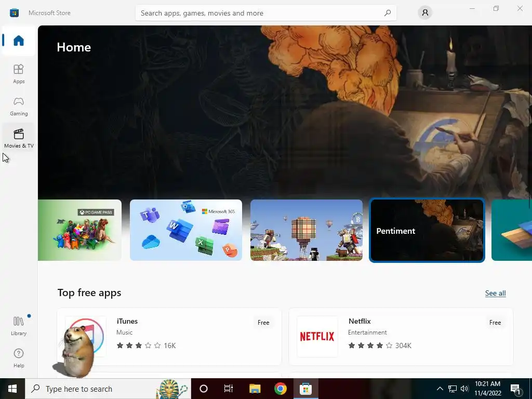Click the Microsoft Store taskbar icon
This screenshot has height=399, width=532.
click(305, 389)
